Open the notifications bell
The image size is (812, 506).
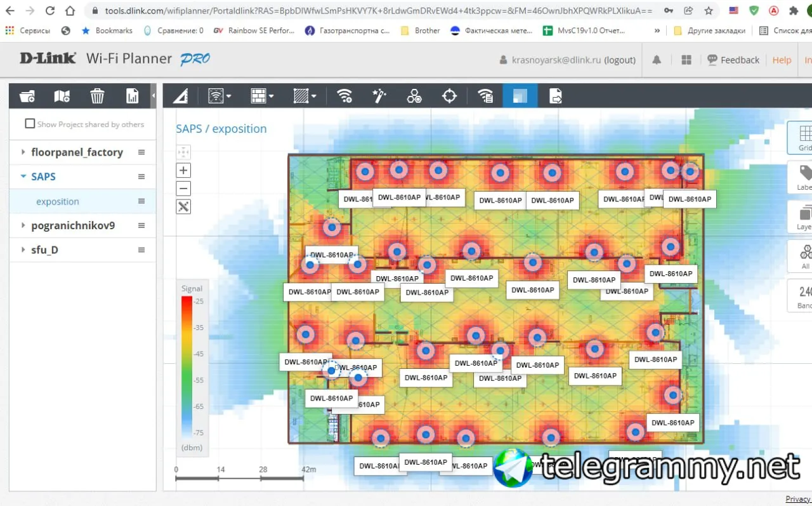(x=657, y=60)
